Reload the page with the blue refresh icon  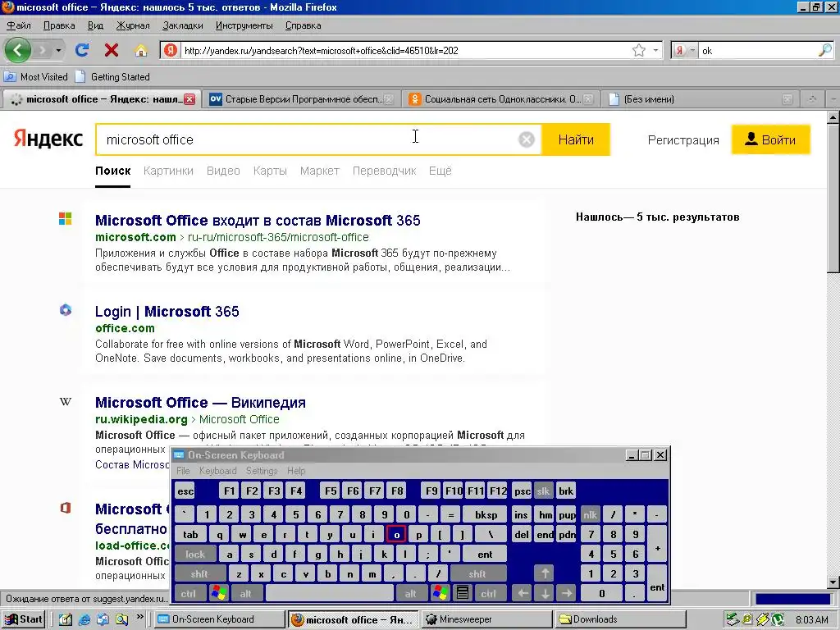[82, 50]
